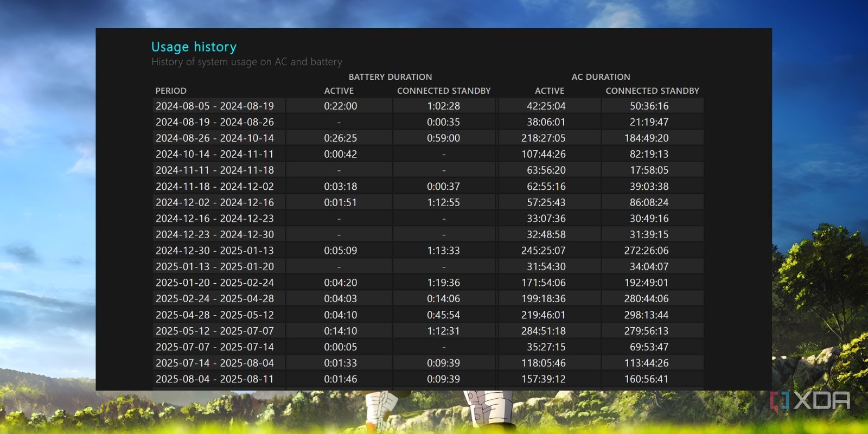This screenshot has height=434, width=868.
Task: Click AC standby value 272:26:06
Action: (x=647, y=251)
